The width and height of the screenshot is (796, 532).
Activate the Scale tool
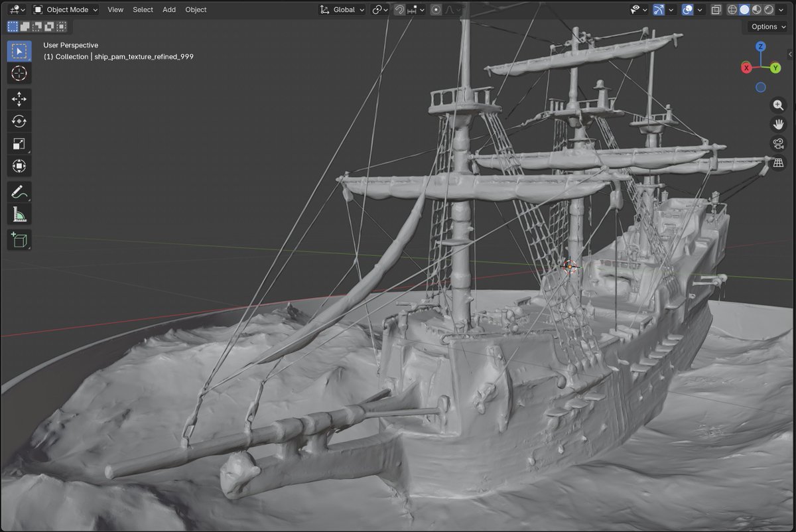click(x=19, y=143)
